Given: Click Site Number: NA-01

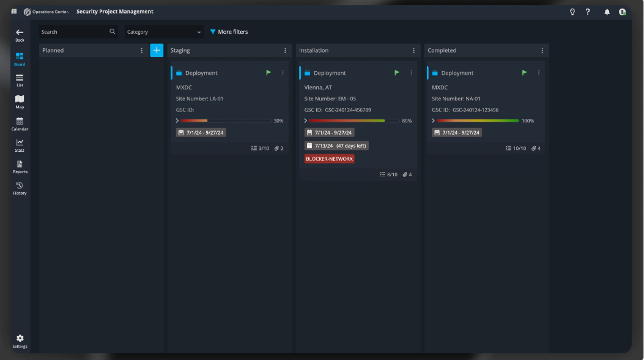Looking at the screenshot, I should (x=456, y=99).
